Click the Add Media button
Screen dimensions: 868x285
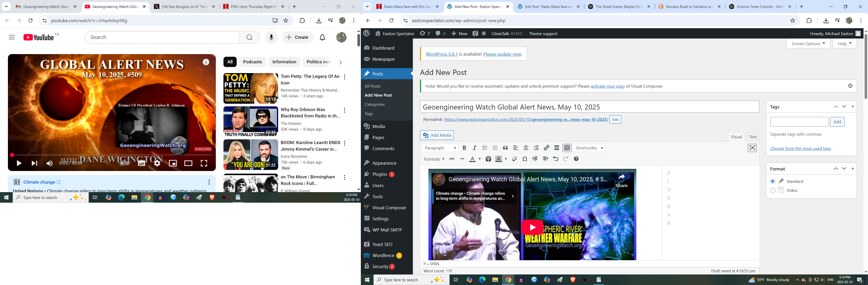point(437,135)
